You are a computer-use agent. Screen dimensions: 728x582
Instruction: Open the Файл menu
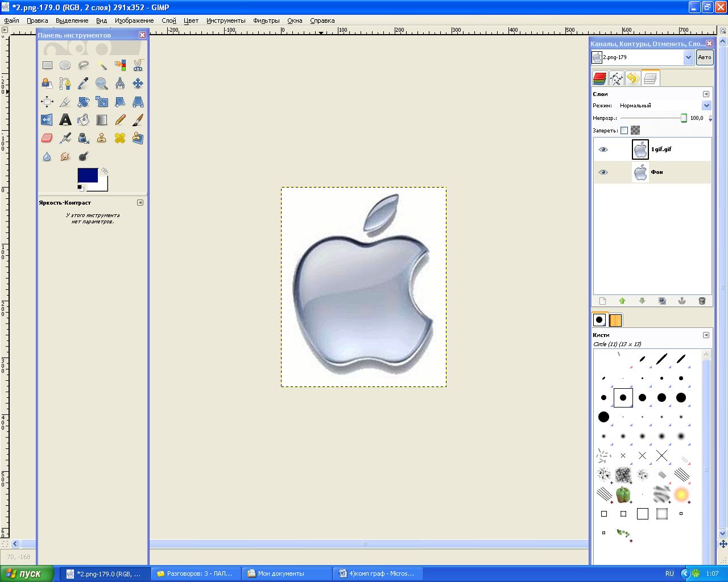pos(11,20)
